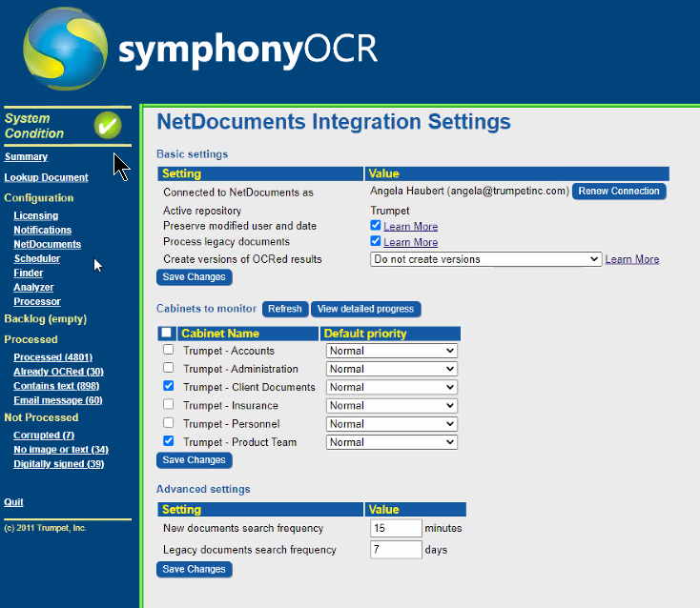Open priority dropdown for Trumpet - Client Documents

392,387
